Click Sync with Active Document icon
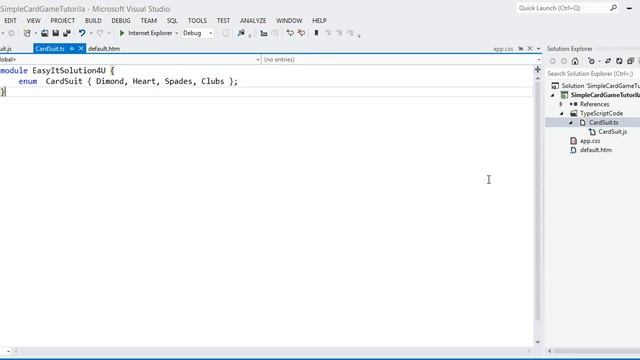Image resolution: width=640 pixels, height=360 pixels. coord(608,61)
